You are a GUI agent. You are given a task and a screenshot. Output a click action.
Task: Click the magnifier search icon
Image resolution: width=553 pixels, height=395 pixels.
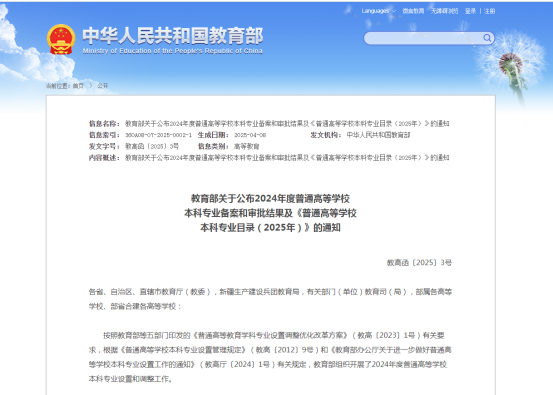(x=487, y=38)
